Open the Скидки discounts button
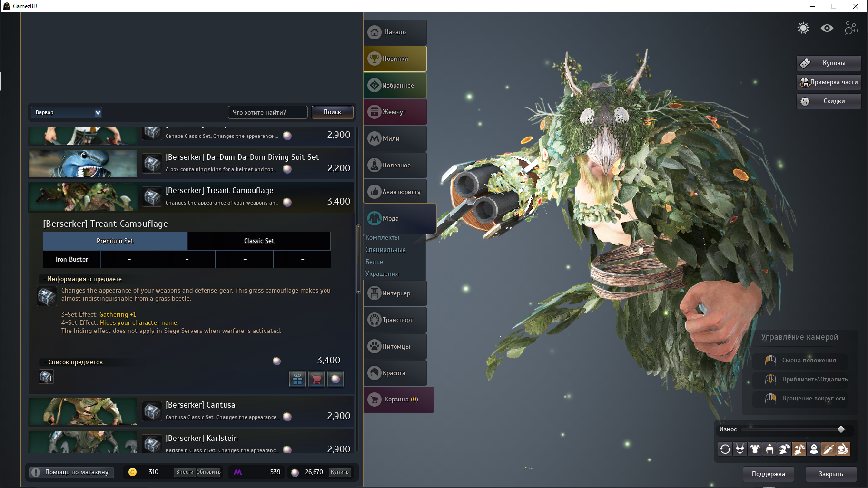 tap(829, 101)
